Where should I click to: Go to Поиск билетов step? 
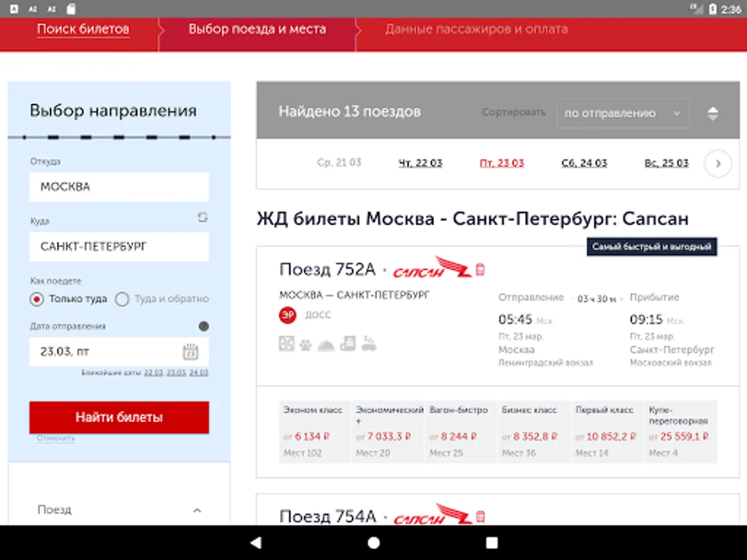click(83, 29)
